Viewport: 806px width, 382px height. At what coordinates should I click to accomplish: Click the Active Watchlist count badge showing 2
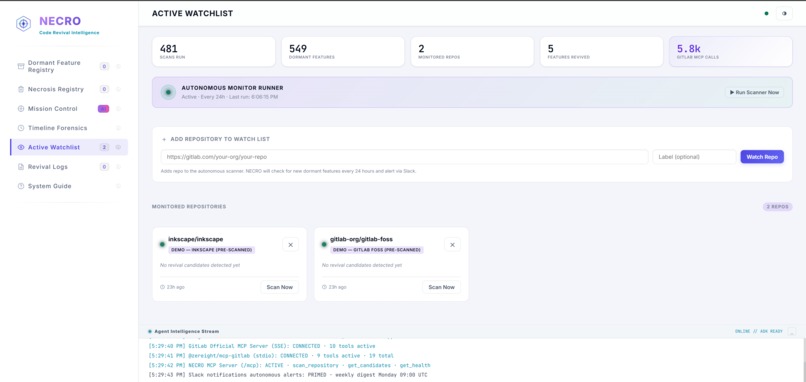click(x=104, y=147)
